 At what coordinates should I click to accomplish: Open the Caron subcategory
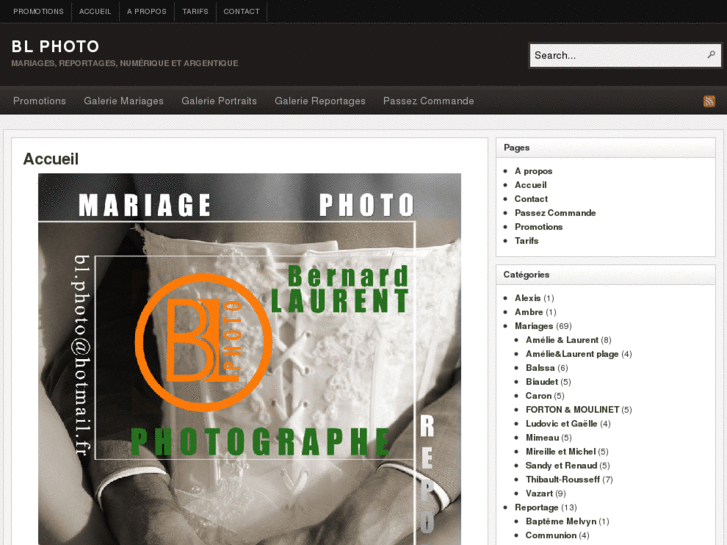point(538,396)
